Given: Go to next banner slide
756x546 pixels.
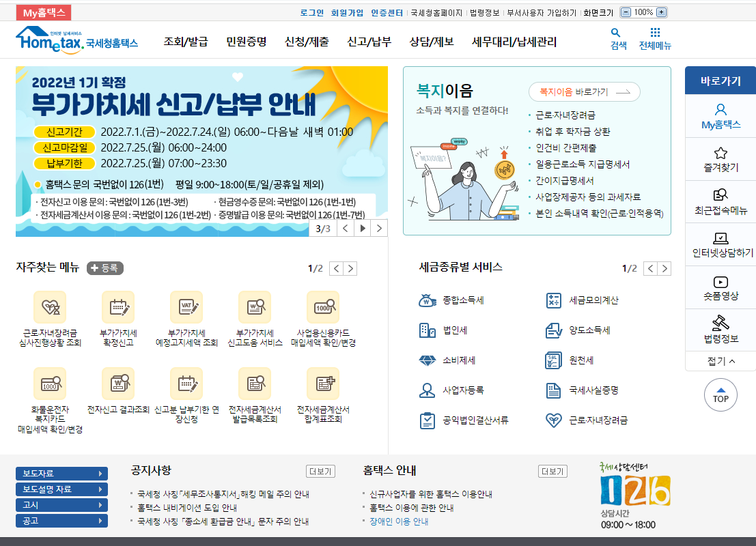Looking at the screenshot, I should tap(380, 229).
